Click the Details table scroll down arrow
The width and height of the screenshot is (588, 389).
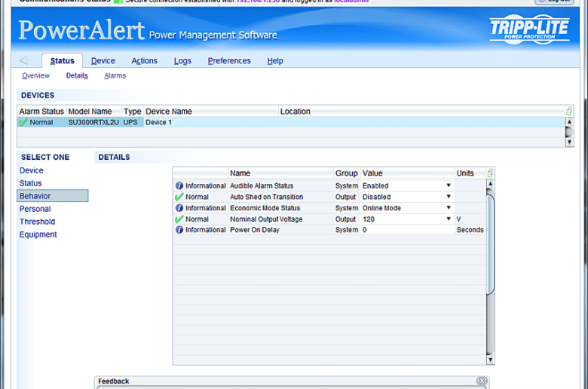click(490, 360)
